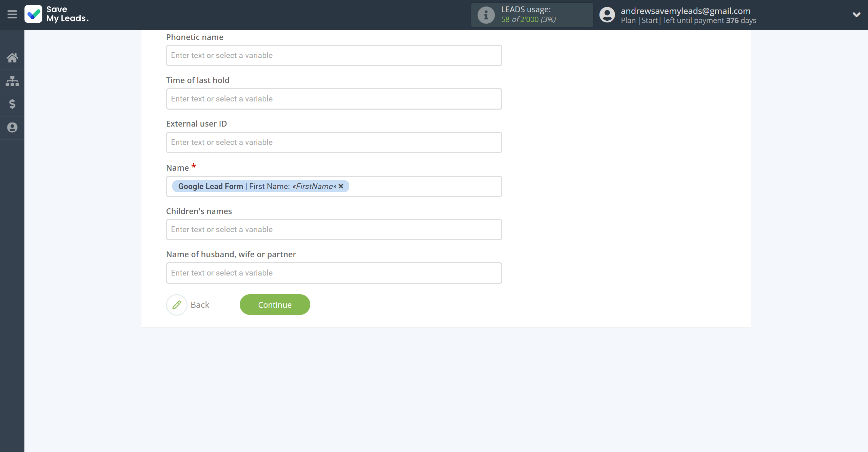Click the husband, wife or partner field

334,273
